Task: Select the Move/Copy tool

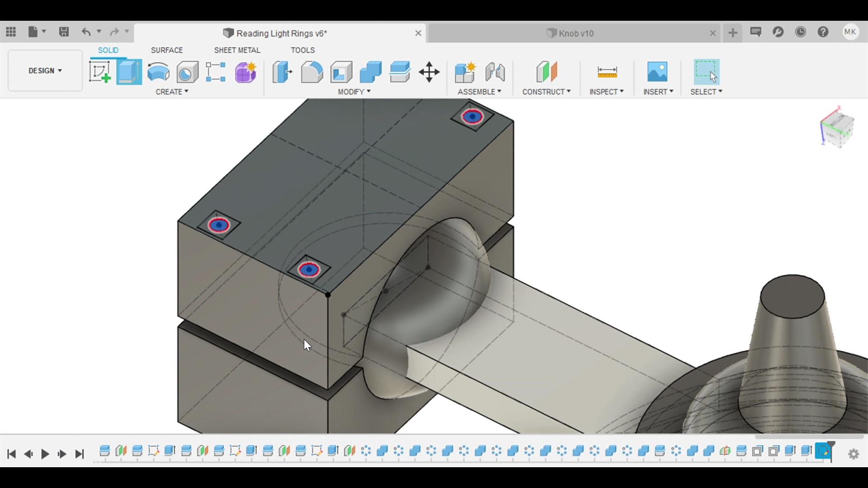Action: (x=429, y=72)
